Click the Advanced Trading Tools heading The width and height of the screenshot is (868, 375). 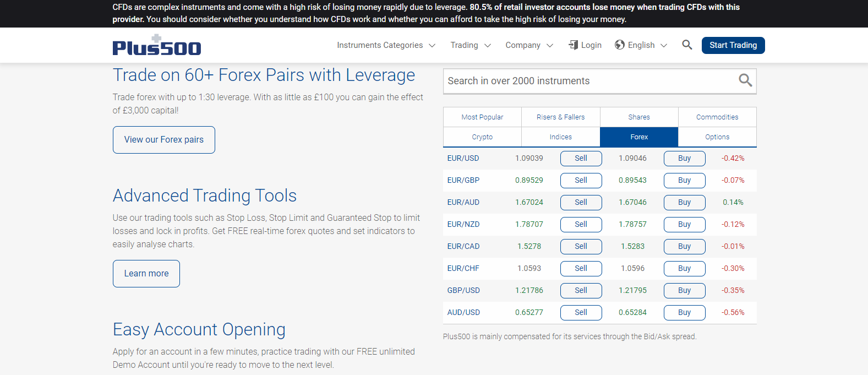pos(205,195)
